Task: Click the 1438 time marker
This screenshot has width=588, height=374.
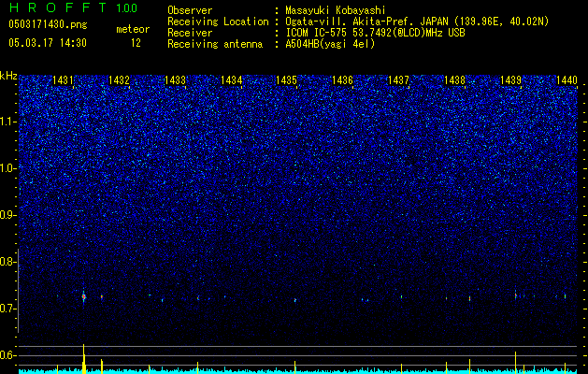Action: click(x=454, y=79)
